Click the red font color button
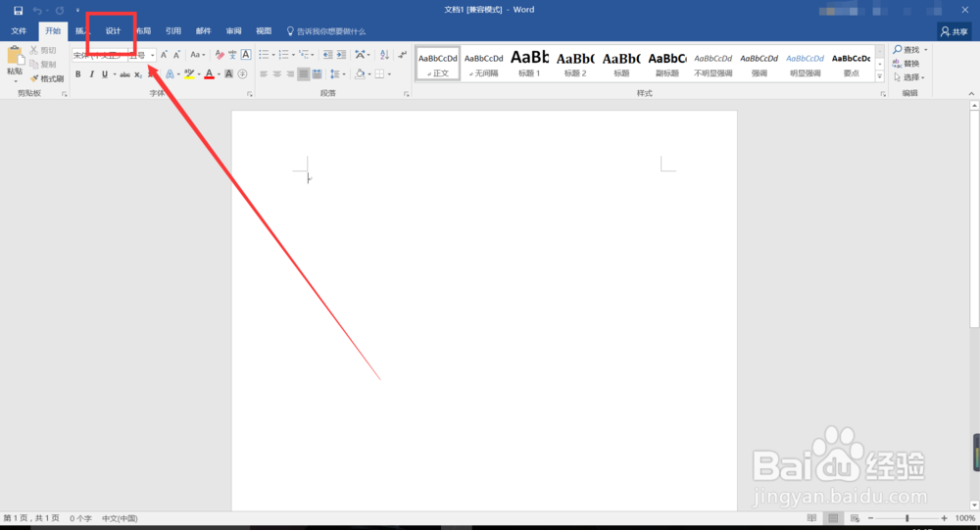The height and width of the screenshot is (530, 980). click(x=210, y=74)
